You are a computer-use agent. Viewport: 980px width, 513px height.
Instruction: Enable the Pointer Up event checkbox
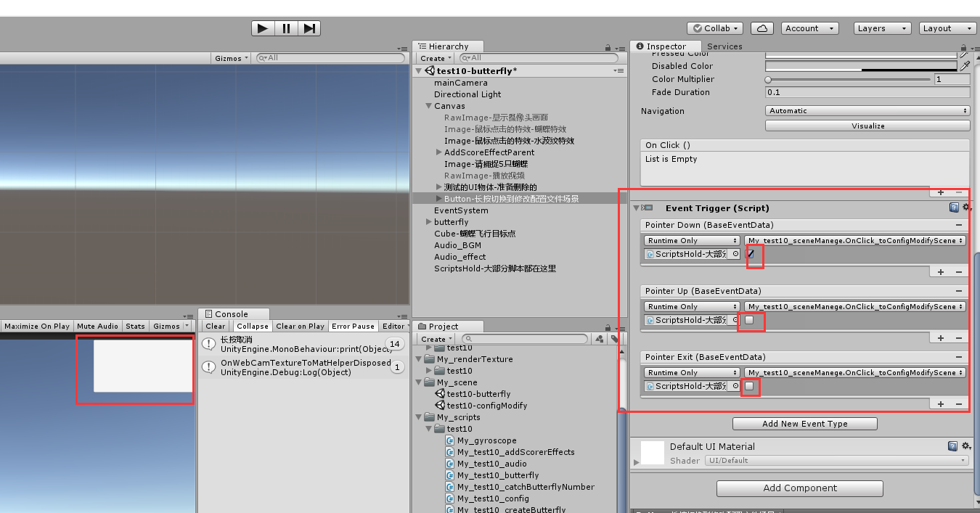pos(750,321)
